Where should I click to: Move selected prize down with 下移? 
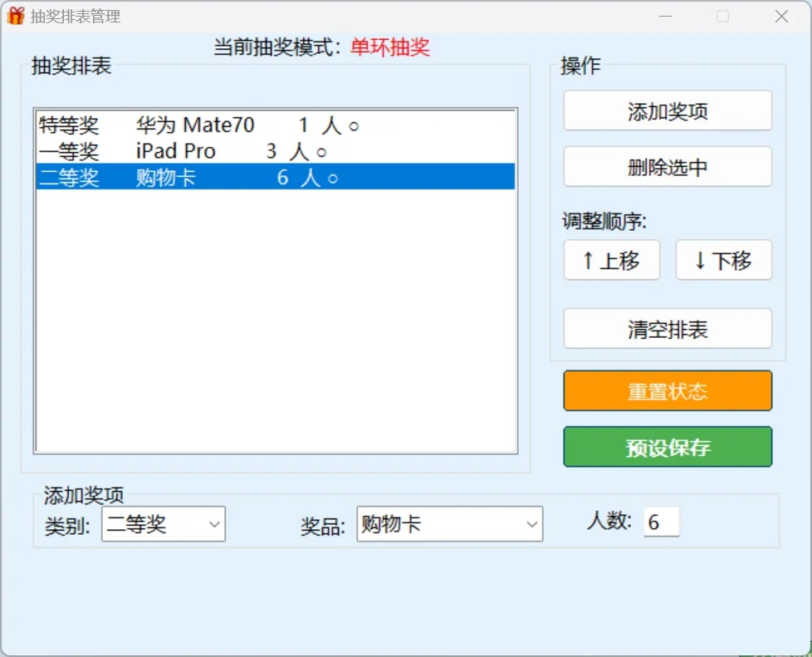click(x=723, y=260)
